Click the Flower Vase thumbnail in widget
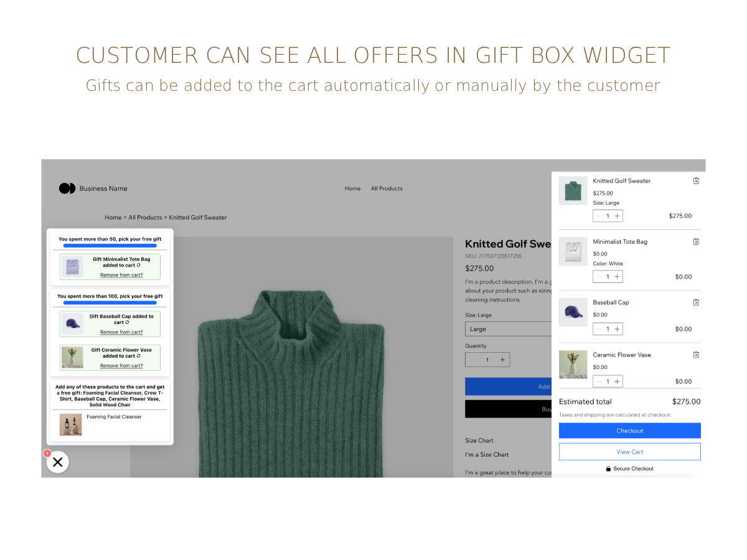 [x=72, y=357]
